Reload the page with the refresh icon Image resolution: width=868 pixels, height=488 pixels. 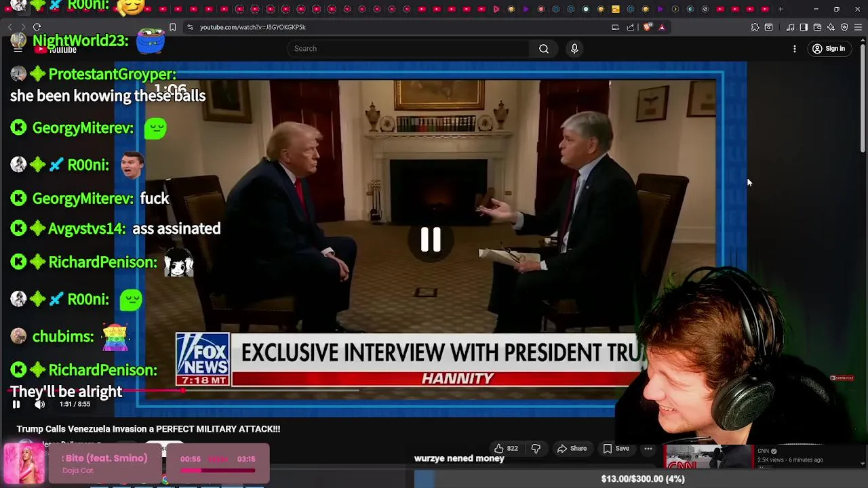click(x=37, y=27)
